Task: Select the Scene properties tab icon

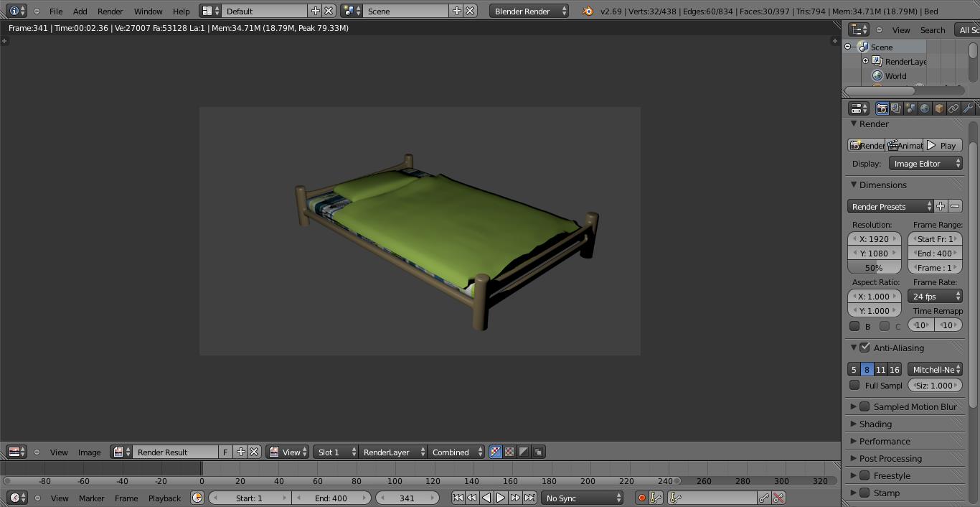Action: coord(910,108)
